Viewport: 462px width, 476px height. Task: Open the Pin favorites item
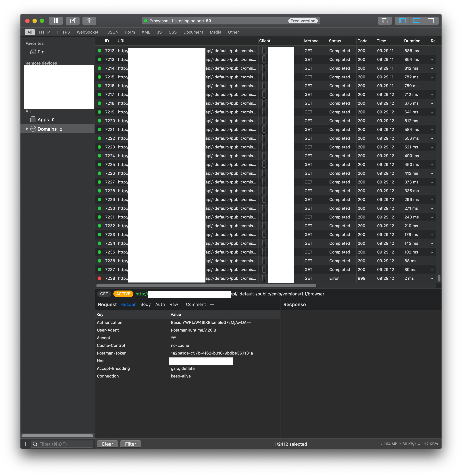41,52
